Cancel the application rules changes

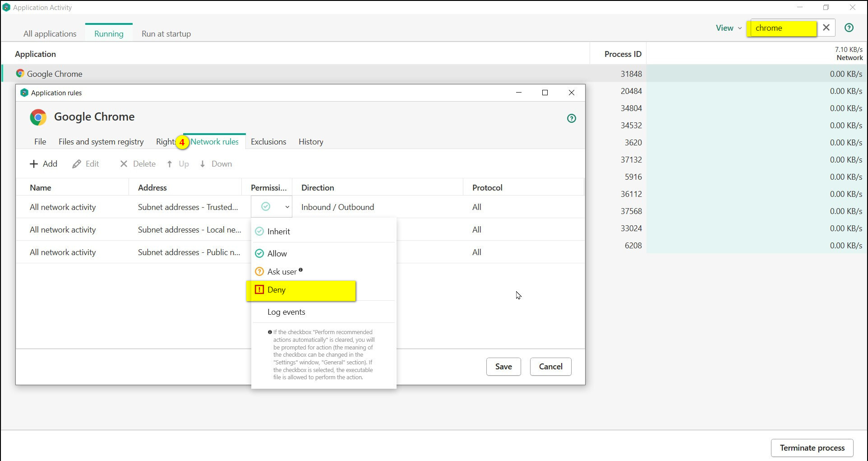pos(550,367)
